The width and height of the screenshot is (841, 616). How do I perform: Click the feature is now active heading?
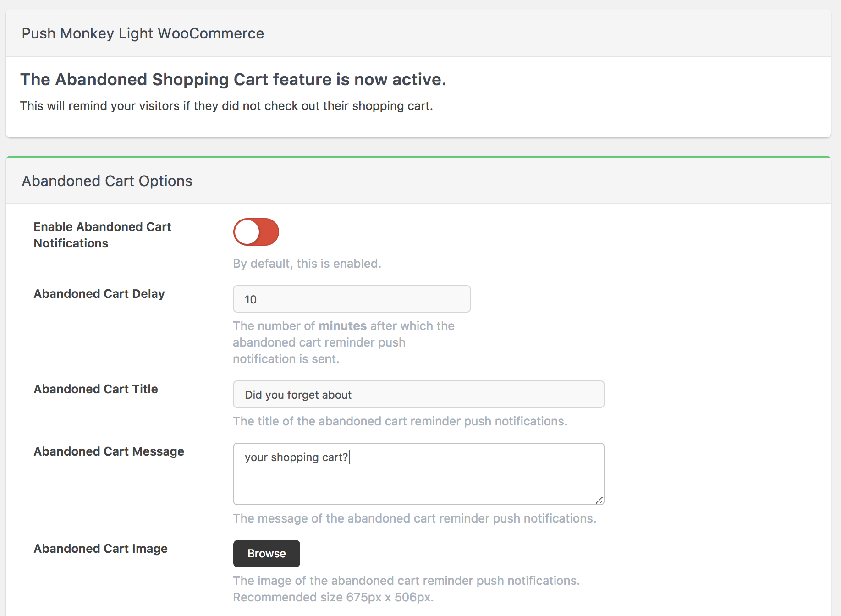click(x=233, y=80)
